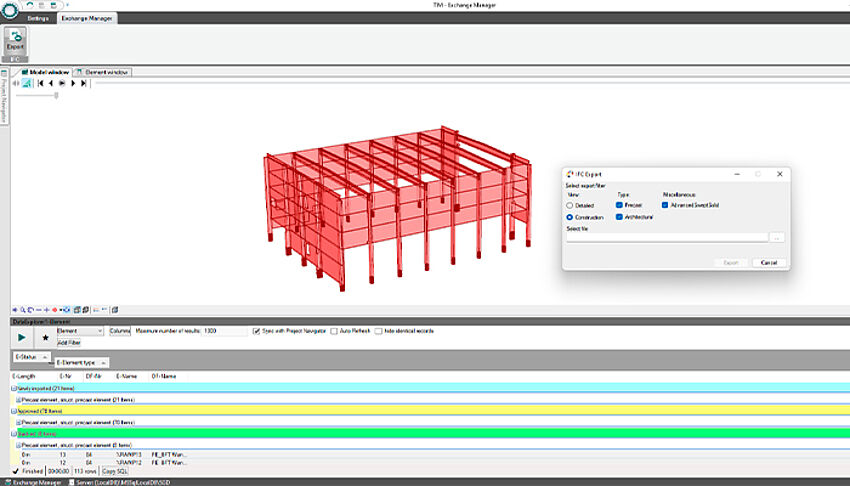Image resolution: width=850 pixels, height=486 pixels.
Task: Jump to first step in playback bar
Action: pyautogui.click(x=40, y=83)
